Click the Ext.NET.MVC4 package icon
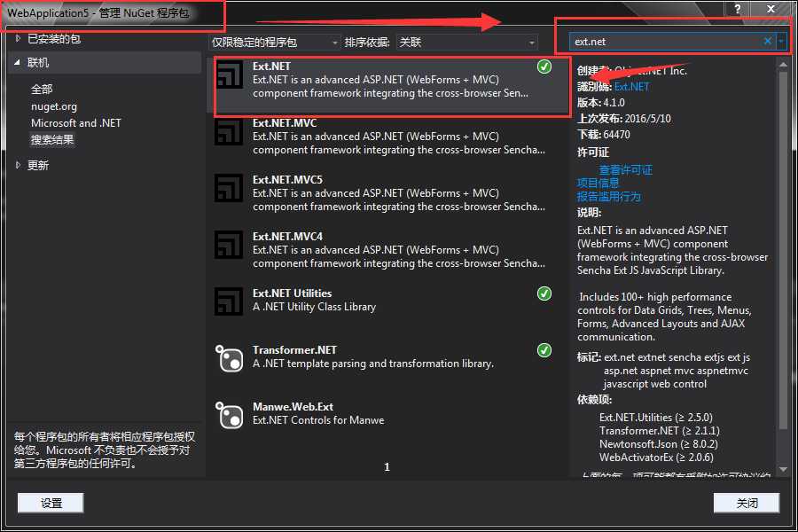Screen dimensions: 798x532 point(229,245)
